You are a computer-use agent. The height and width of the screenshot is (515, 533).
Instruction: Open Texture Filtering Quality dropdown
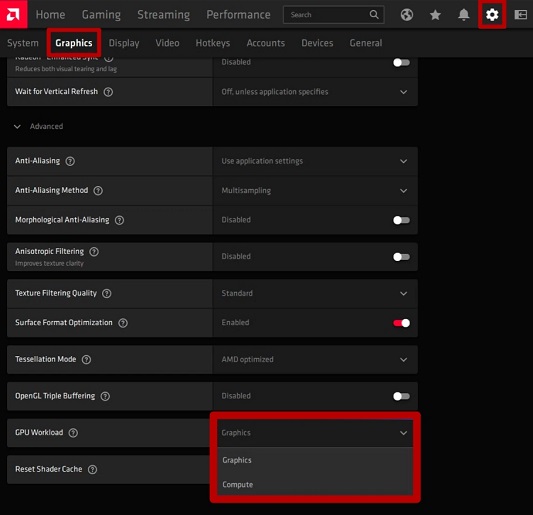click(x=315, y=293)
